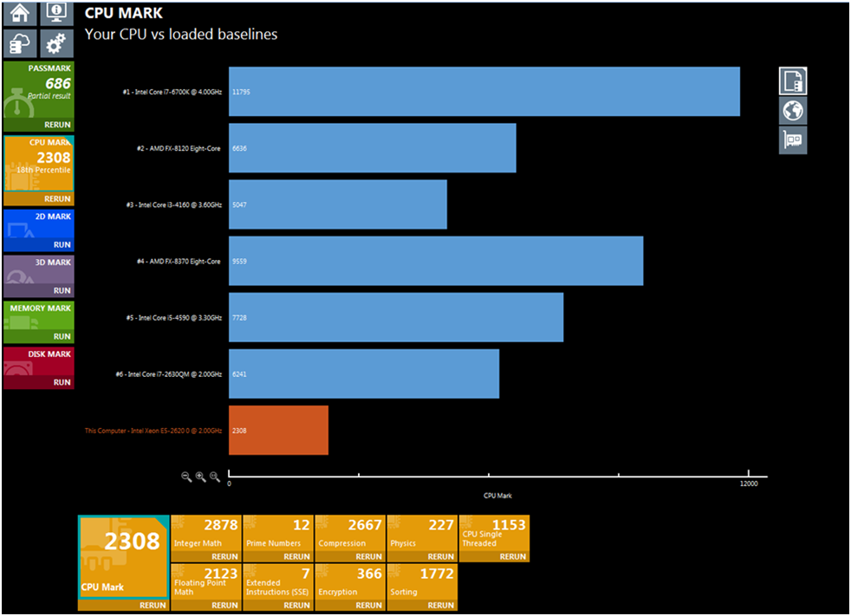Click the hardware card baseline icon
This screenshot has height=616, width=851.
tap(793, 140)
